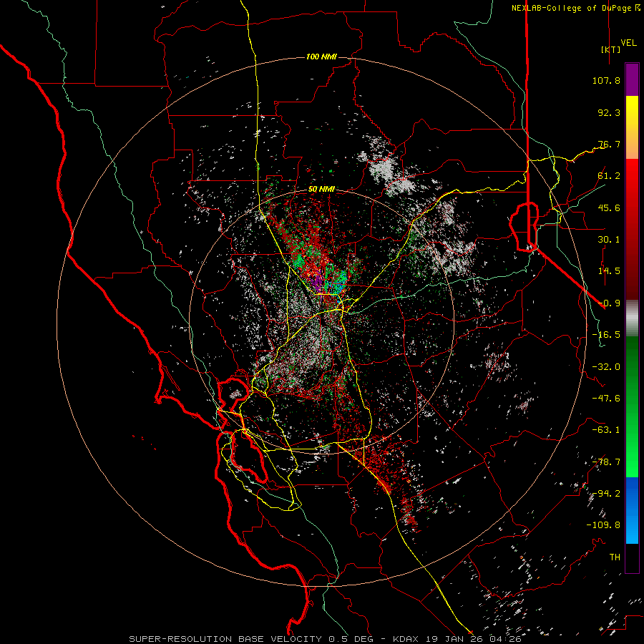Click the 92.3 legend value
Image resolution: width=644 pixels, height=644 pixels.
click(x=609, y=112)
